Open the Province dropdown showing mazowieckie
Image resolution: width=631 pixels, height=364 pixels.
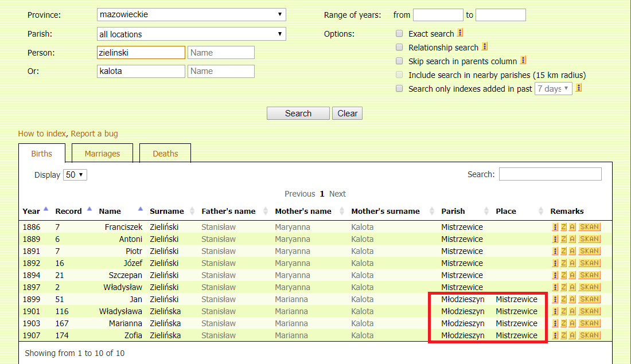tap(192, 14)
